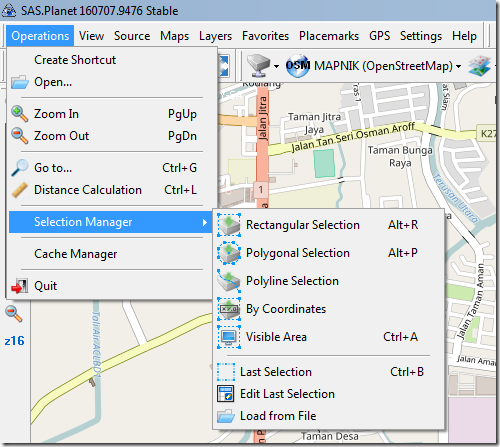Click the network source drive toolbar icon
Image resolution: width=500 pixels, height=447 pixels.
click(258, 66)
